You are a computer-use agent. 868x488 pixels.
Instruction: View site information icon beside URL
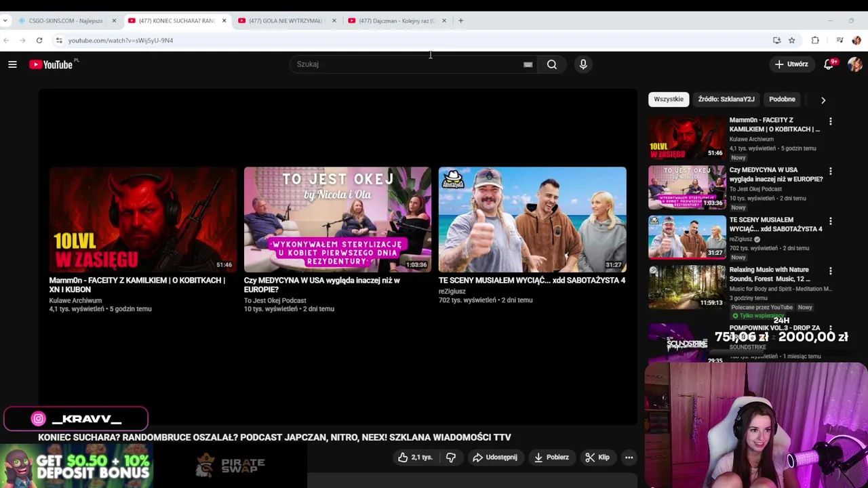coord(59,40)
